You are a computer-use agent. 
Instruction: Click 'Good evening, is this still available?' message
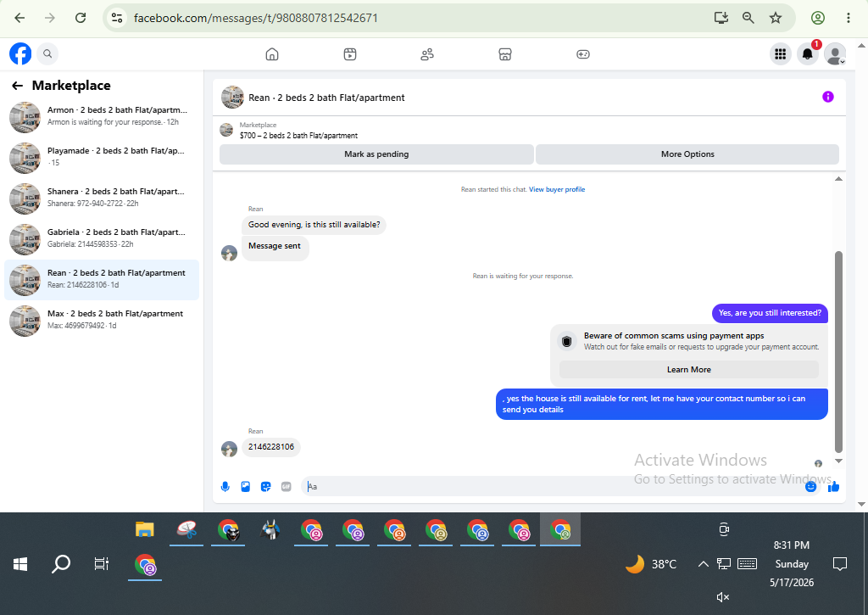[x=314, y=225]
